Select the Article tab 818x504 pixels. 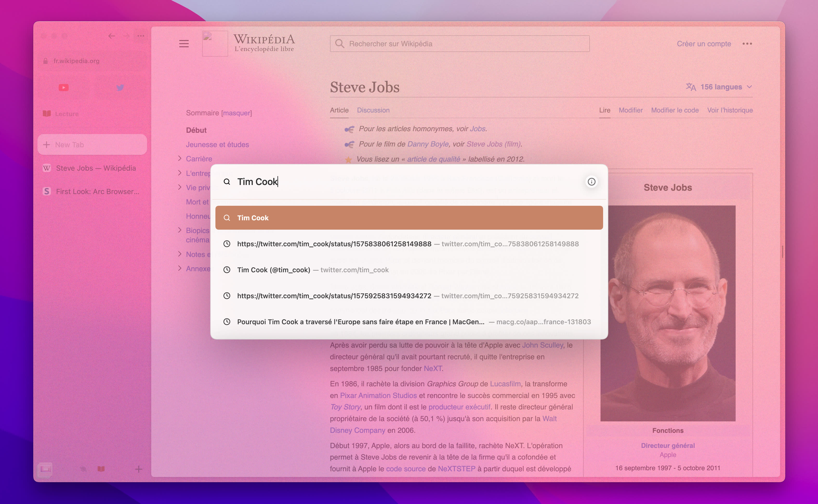[339, 110]
